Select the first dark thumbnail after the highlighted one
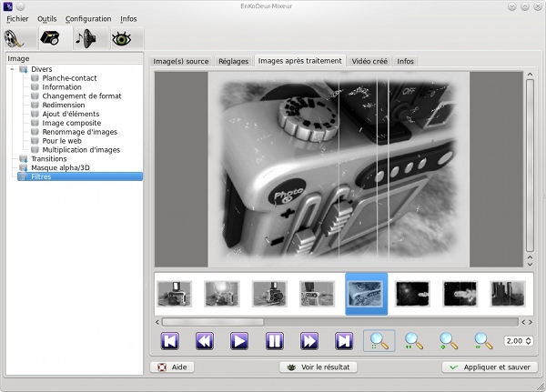 click(412, 294)
